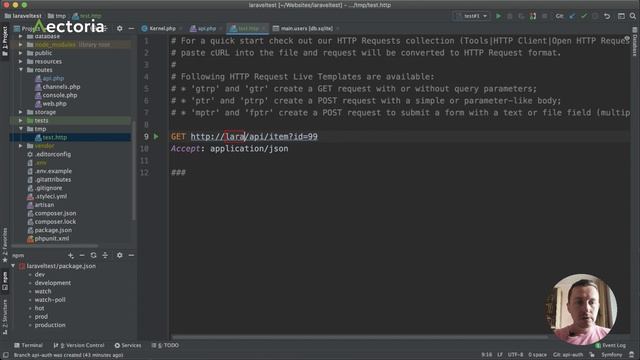Hide the Project panel with minus icon
Image resolution: width=640 pixels, height=360 pixels.
click(x=131, y=28)
